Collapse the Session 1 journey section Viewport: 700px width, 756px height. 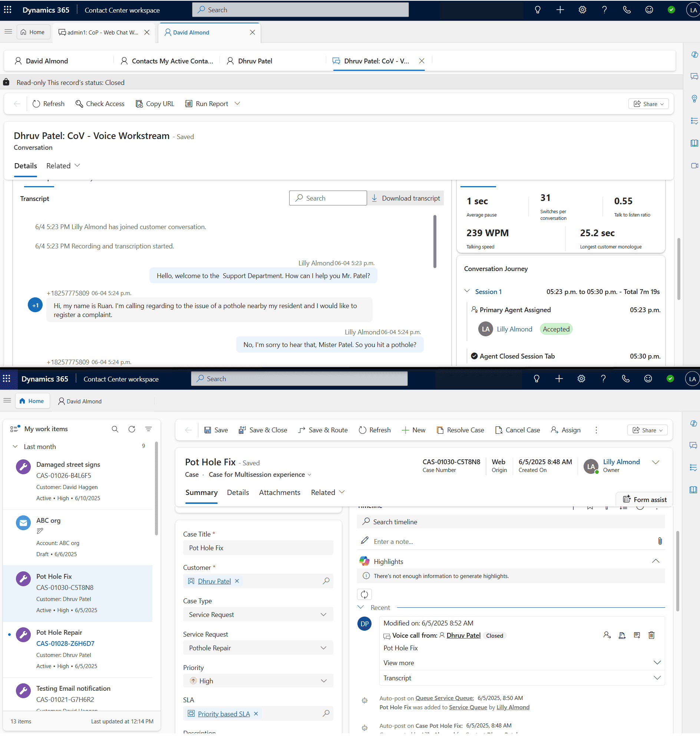point(467,291)
